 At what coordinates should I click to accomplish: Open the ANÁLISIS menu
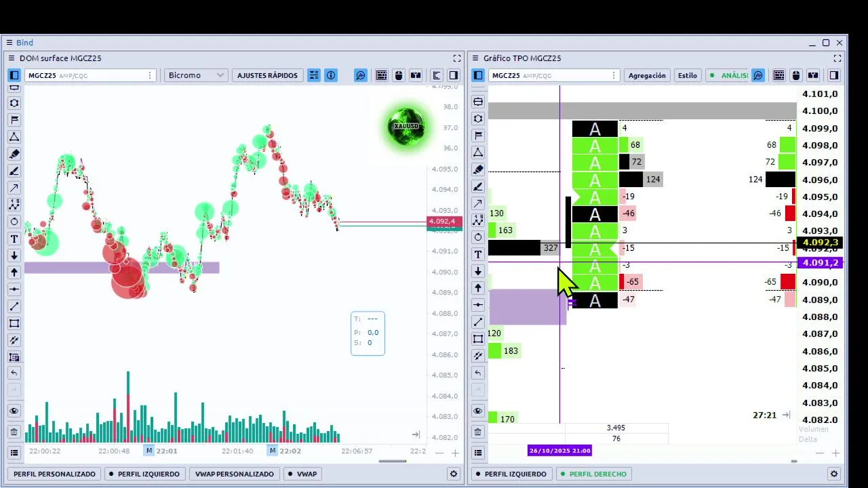click(727, 75)
